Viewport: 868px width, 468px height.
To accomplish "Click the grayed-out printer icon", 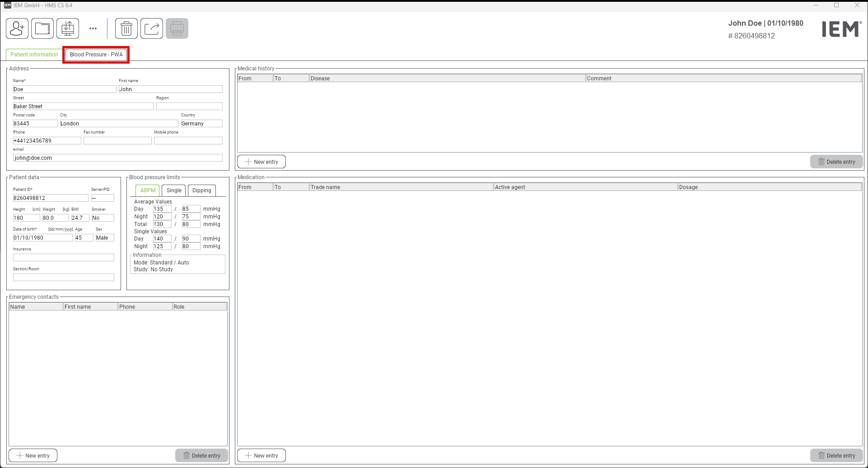I will (177, 29).
